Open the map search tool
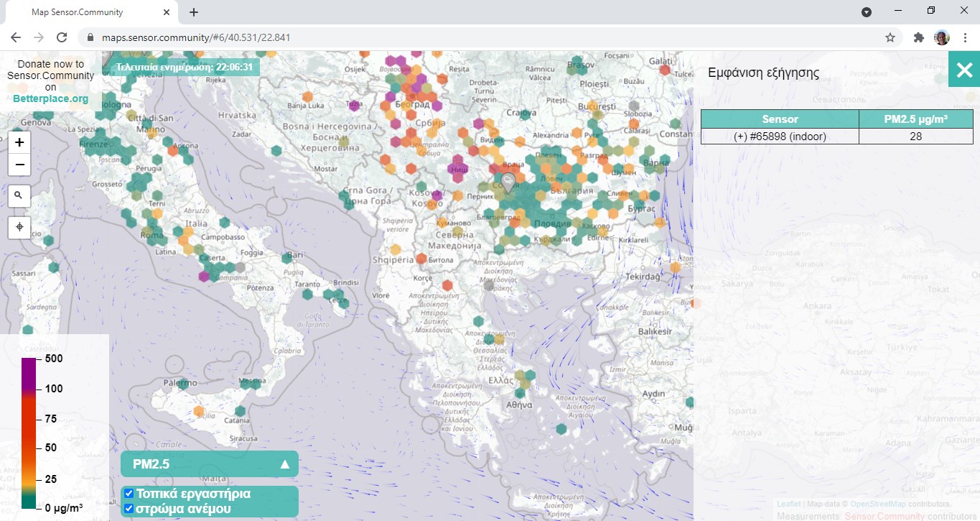The image size is (980, 521). pyautogui.click(x=19, y=195)
